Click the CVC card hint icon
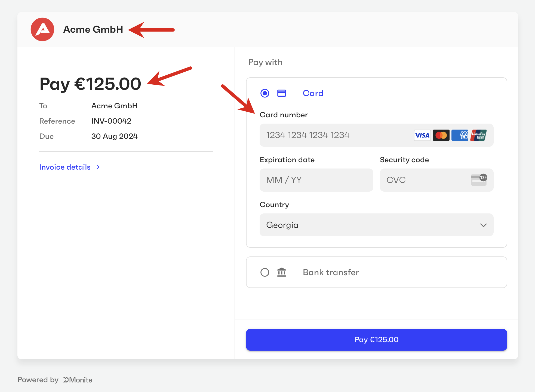This screenshot has width=535, height=392. click(x=479, y=180)
